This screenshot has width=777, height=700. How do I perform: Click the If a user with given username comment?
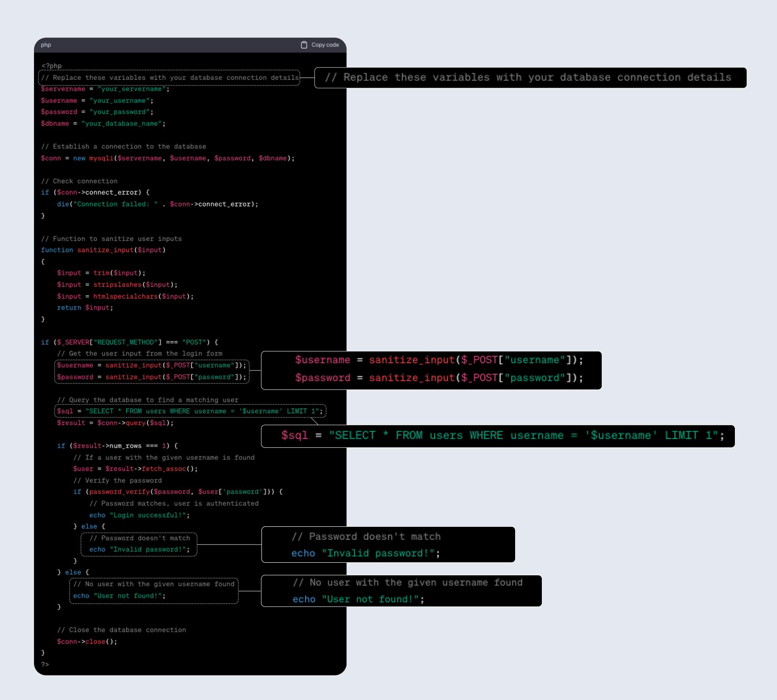click(164, 457)
